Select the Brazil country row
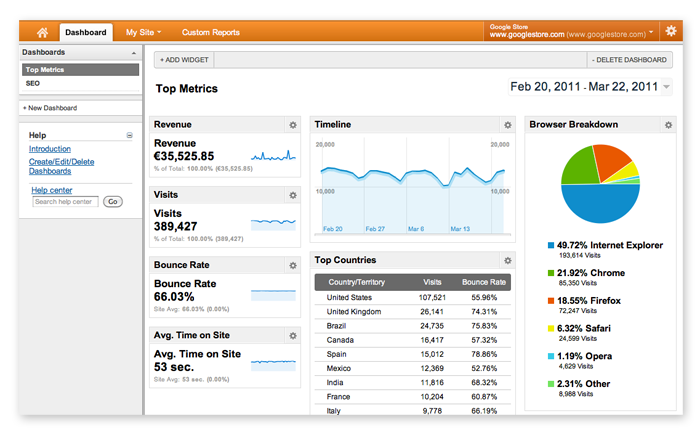700x440 pixels. 412,326
